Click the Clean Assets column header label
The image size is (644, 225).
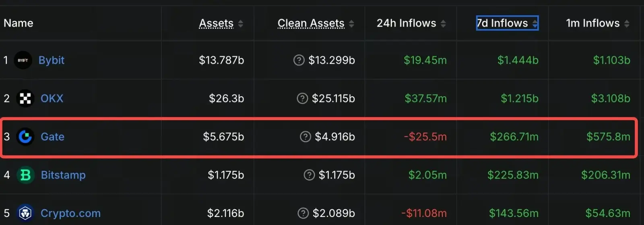coord(311,23)
